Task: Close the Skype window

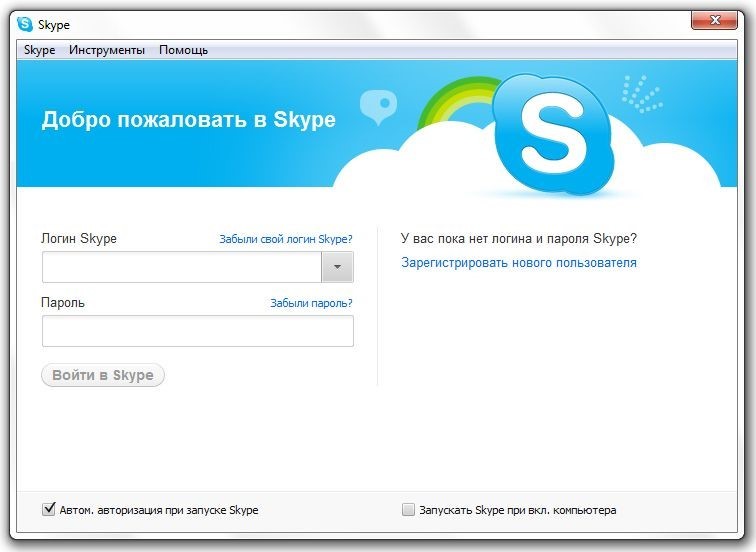Action: (715, 20)
